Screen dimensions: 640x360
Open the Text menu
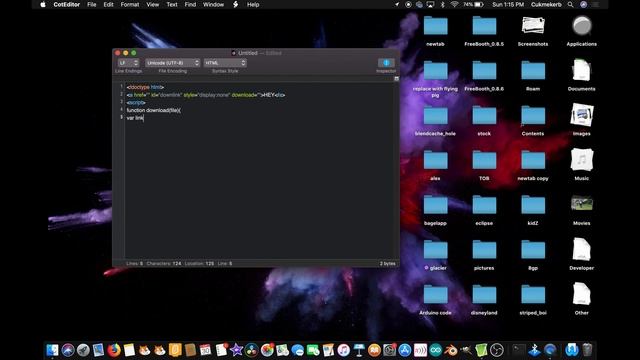coord(172,4)
